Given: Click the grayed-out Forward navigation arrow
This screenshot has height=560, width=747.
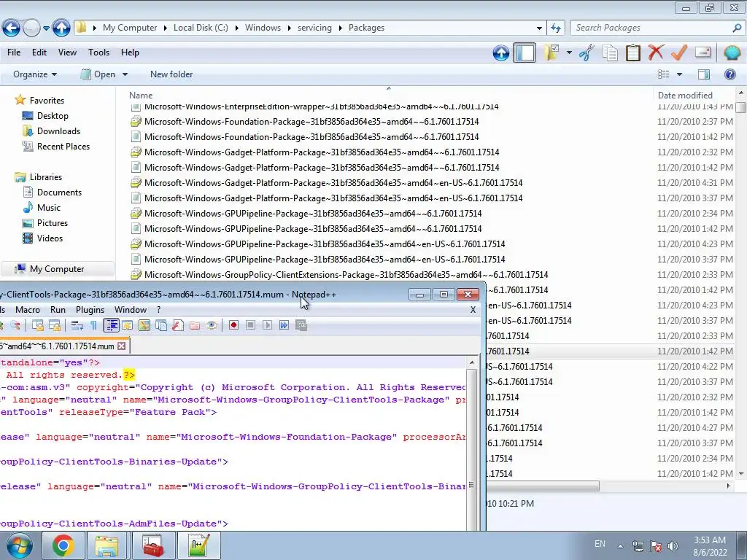Looking at the screenshot, I should [31, 28].
